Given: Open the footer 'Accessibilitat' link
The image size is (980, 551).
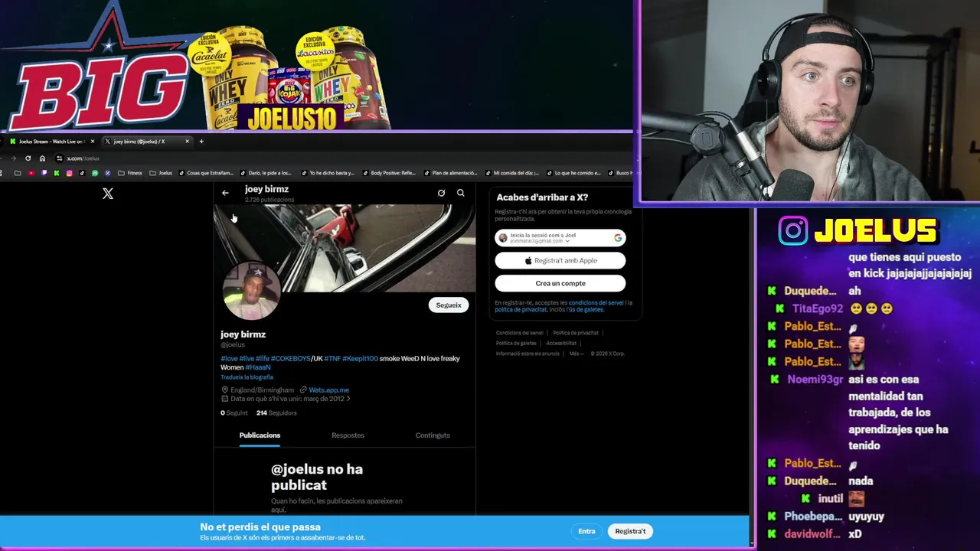Looking at the screenshot, I should pyautogui.click(x=561, y=344).
